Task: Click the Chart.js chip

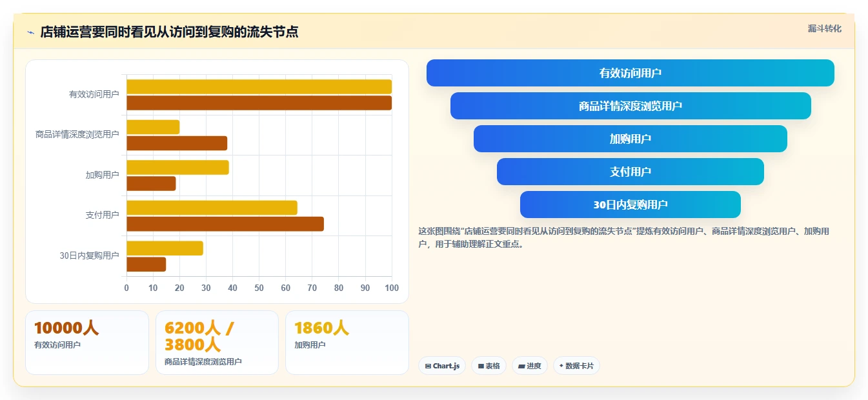Action: tap(442, 366)
